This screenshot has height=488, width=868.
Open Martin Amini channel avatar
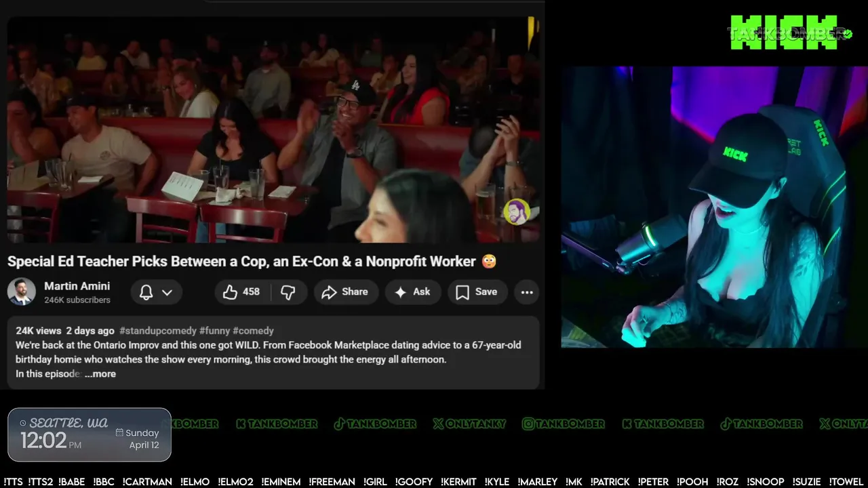pyautogui.click(x=21, y=292)
